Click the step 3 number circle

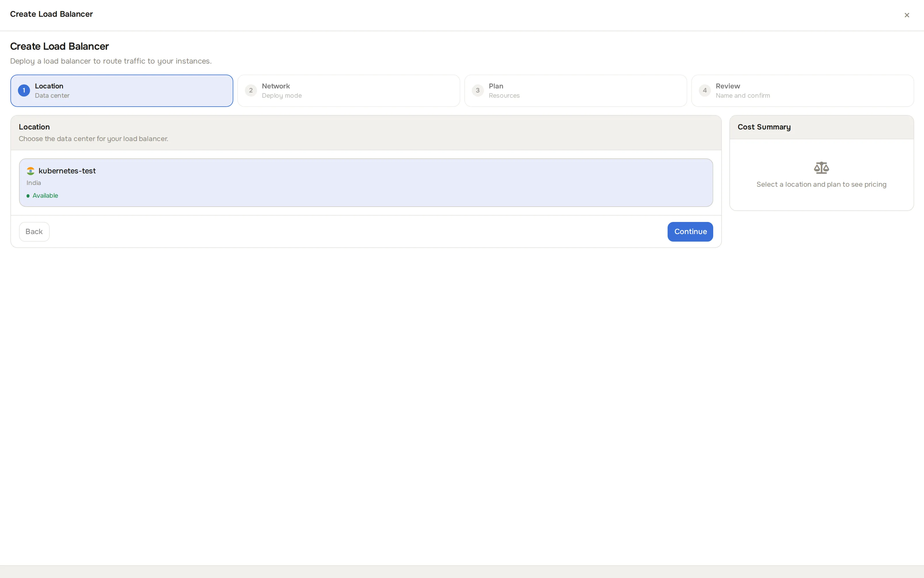478,90
